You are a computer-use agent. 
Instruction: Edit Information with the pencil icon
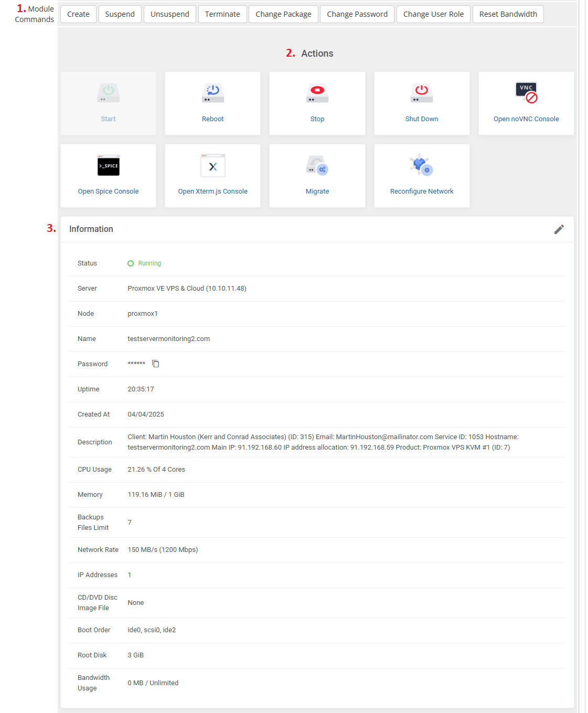[x=559, y=229]
